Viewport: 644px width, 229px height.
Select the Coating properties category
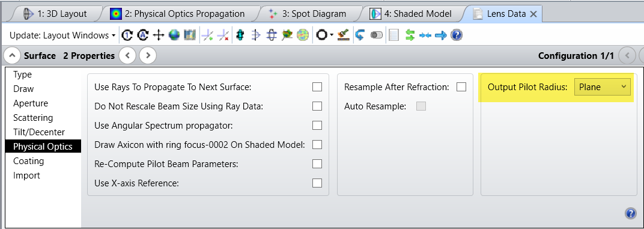(x=43, y=160)
